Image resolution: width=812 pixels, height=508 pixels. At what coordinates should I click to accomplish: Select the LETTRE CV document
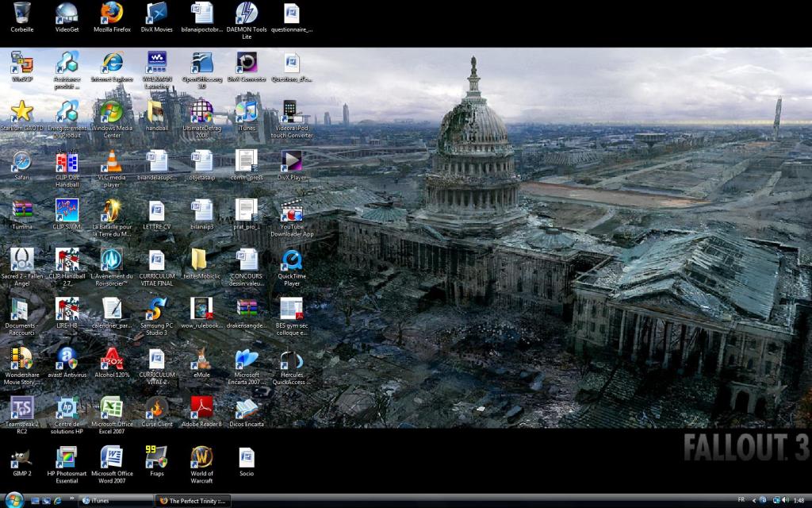(156, 214)
